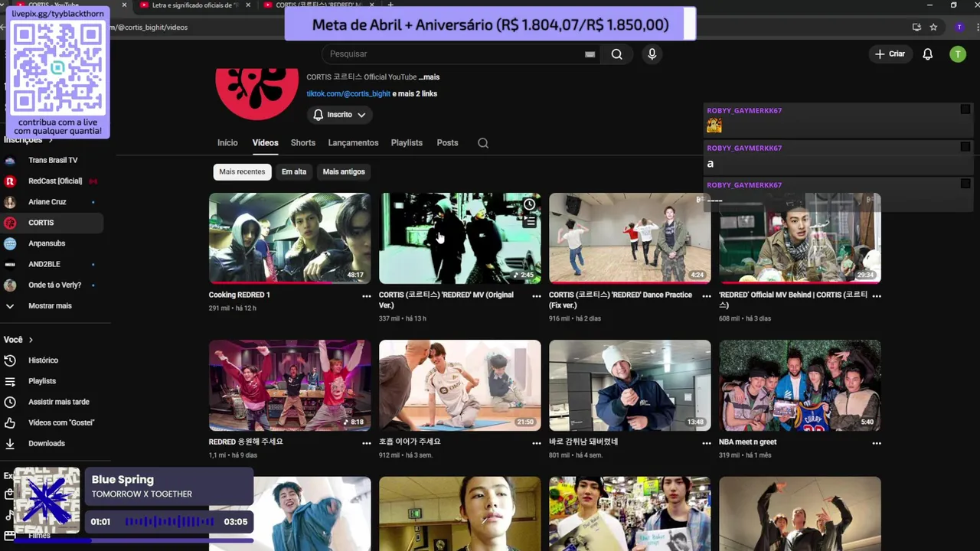This screenshot has height=551, width=980.
Task: Expand Mostrar mais in subscriptions list
Action: (50, 306)
